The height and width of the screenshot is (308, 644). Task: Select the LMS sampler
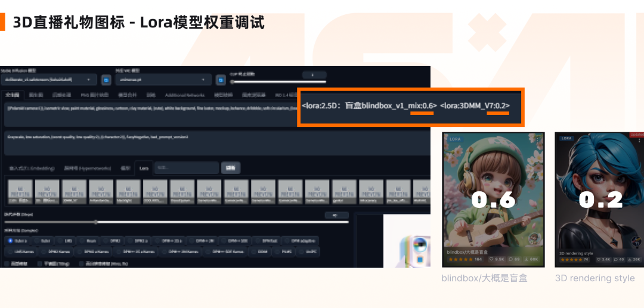[x=64, y=241]
